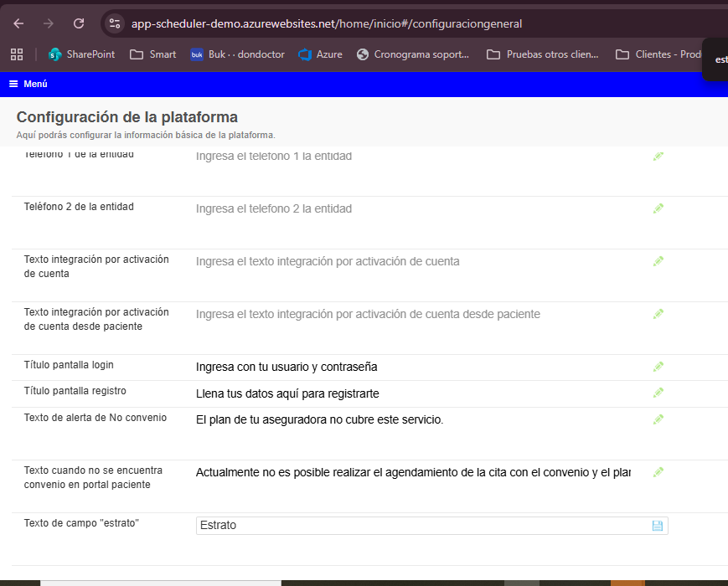Click the address bar URL
The image size is (728, 586).
coord(327,23)
